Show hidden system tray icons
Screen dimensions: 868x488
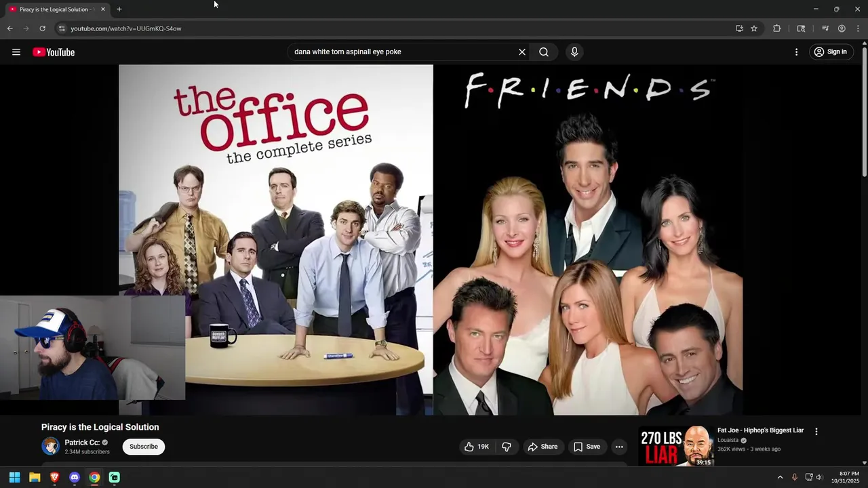coord(780,477)
